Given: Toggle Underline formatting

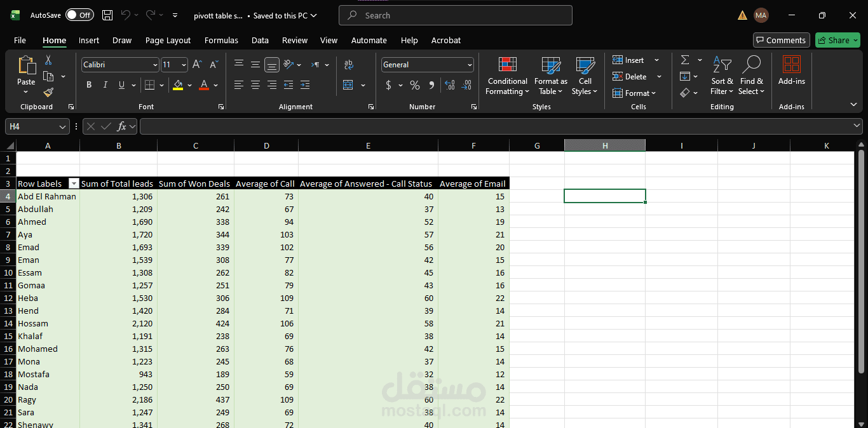Looking at the screenshot, I should (x=121, y=85).
